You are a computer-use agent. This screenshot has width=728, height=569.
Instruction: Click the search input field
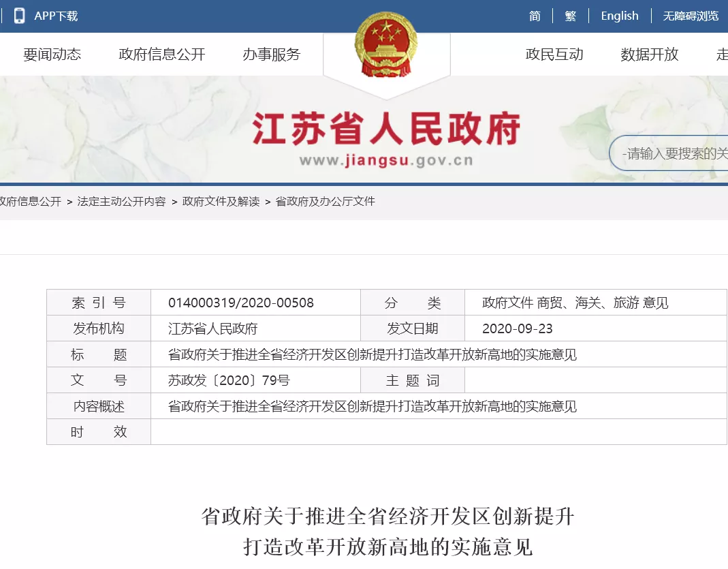[x=674, y=153]
